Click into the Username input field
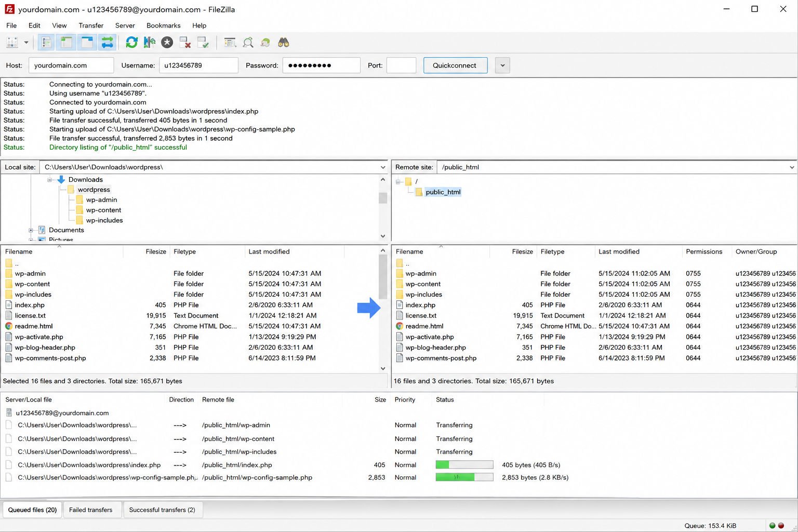798x532 pixels. [198, 65]
